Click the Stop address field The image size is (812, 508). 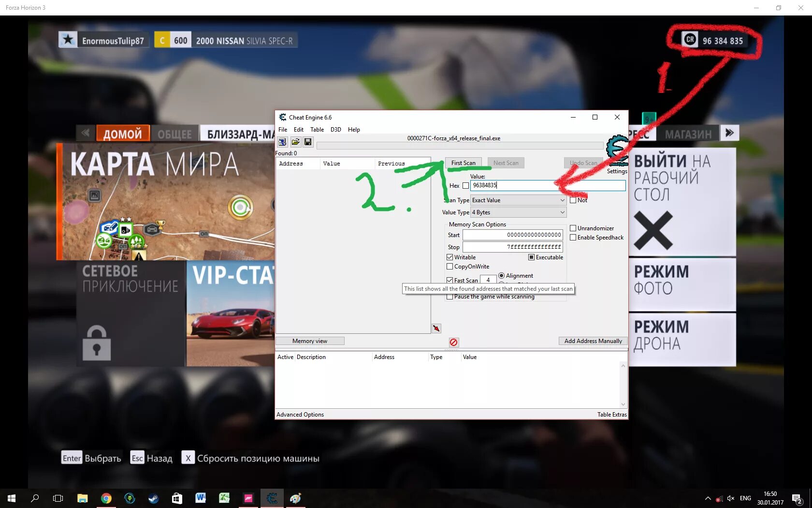point(513,247)
